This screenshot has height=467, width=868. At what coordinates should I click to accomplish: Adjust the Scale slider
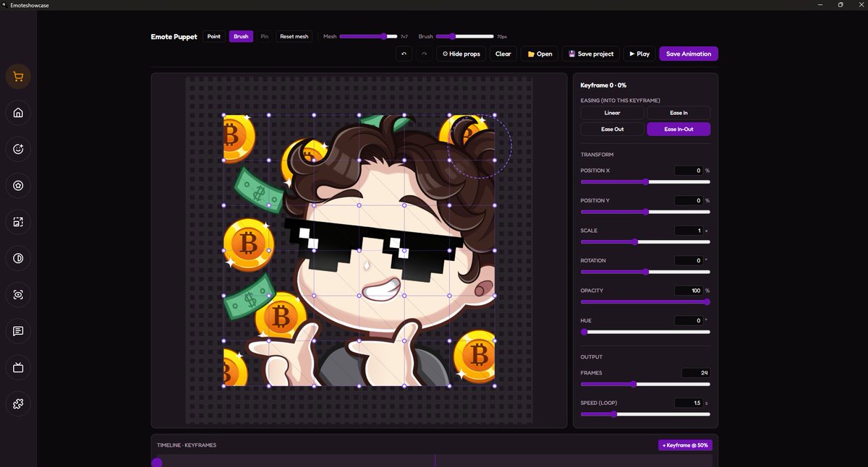645,242
